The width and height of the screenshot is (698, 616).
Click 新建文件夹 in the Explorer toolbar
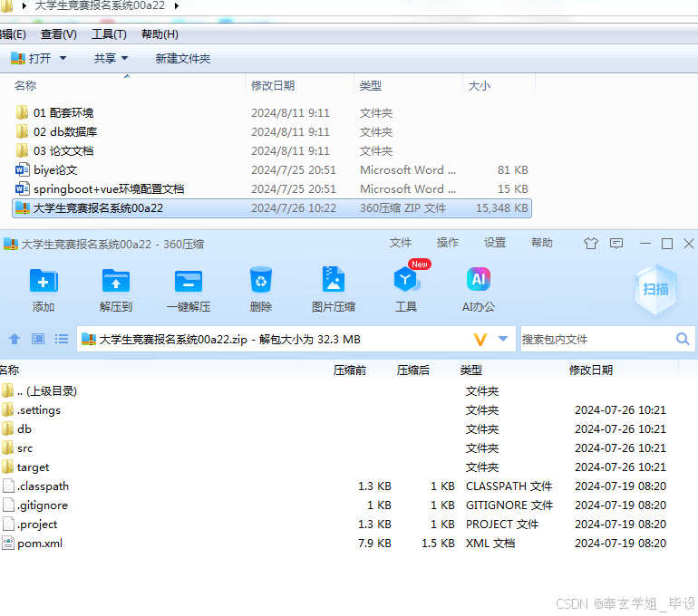pos(183,59)
